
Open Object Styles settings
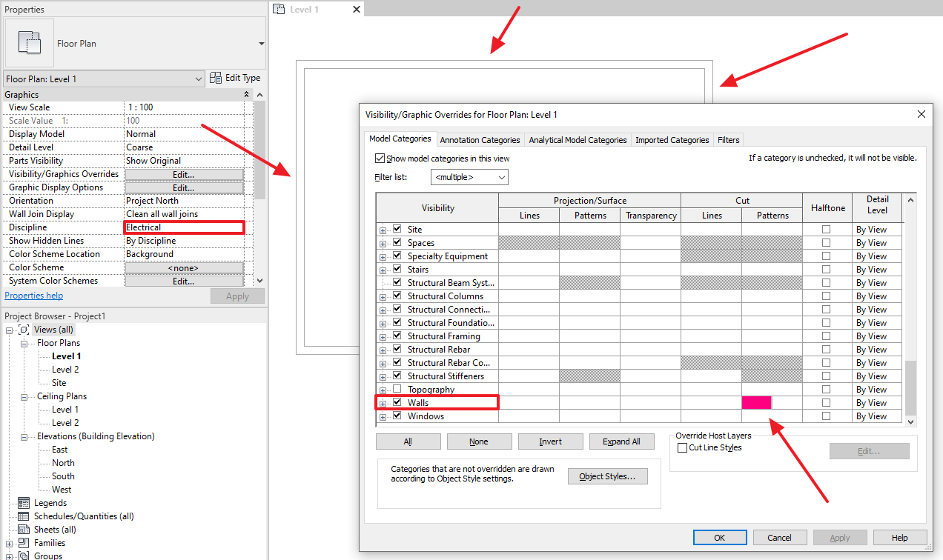pyautogui.click(x=608, y=476)
